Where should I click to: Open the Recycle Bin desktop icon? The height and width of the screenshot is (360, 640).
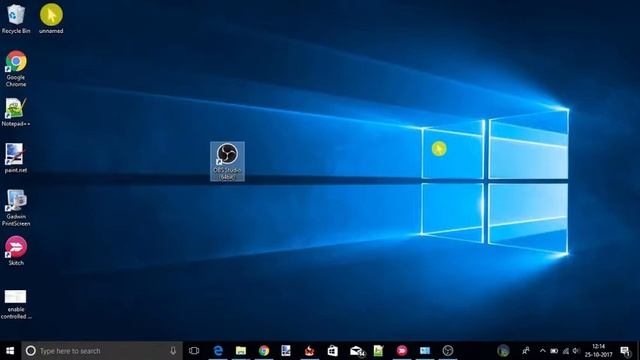tap(16, 18)
